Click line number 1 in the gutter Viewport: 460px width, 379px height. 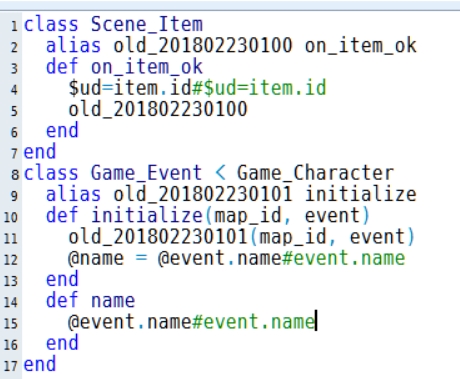(14, 26)
